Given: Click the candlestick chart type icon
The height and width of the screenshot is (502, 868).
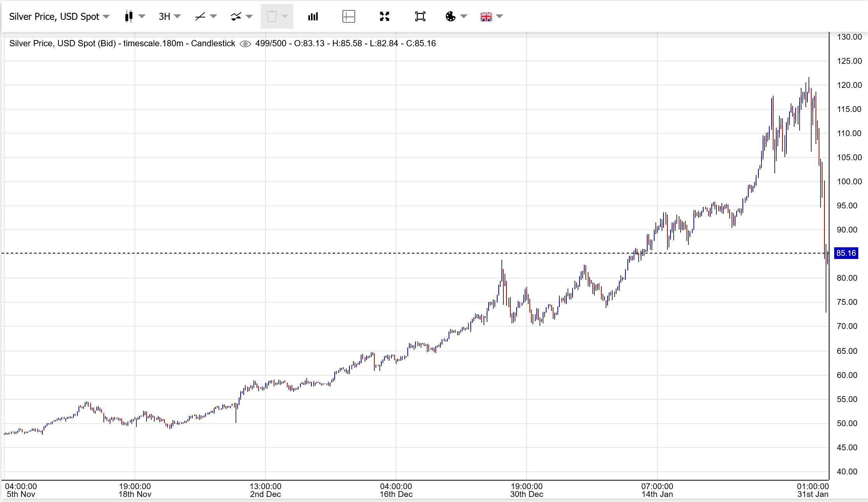Looking at the screenshot, I should pos(129,17).
